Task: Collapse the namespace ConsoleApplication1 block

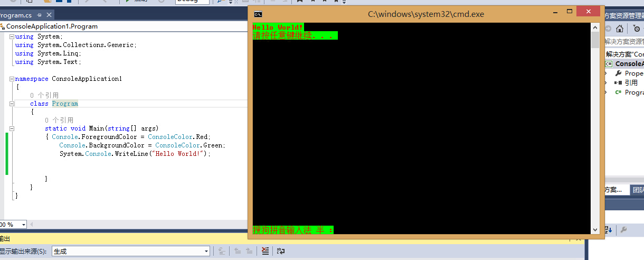Action: (12, 79)
